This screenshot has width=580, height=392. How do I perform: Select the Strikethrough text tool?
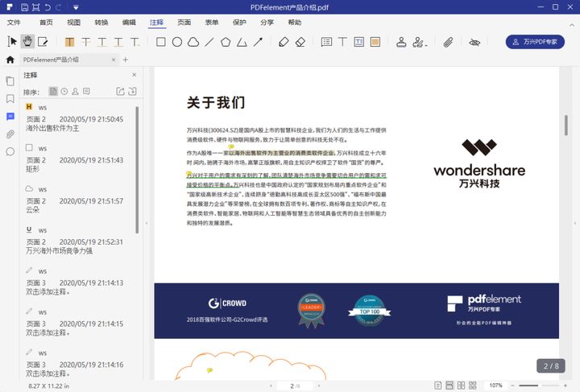[86, 42]
